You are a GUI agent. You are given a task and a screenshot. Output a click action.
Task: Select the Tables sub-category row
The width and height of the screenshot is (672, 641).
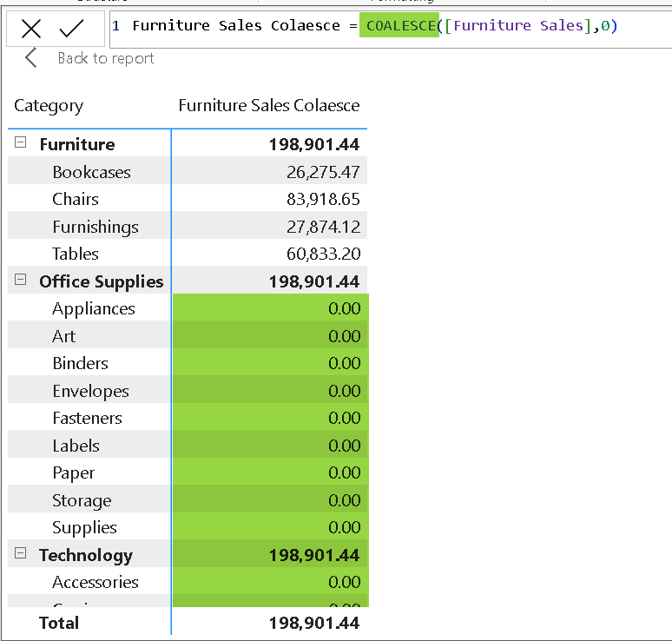76,254
